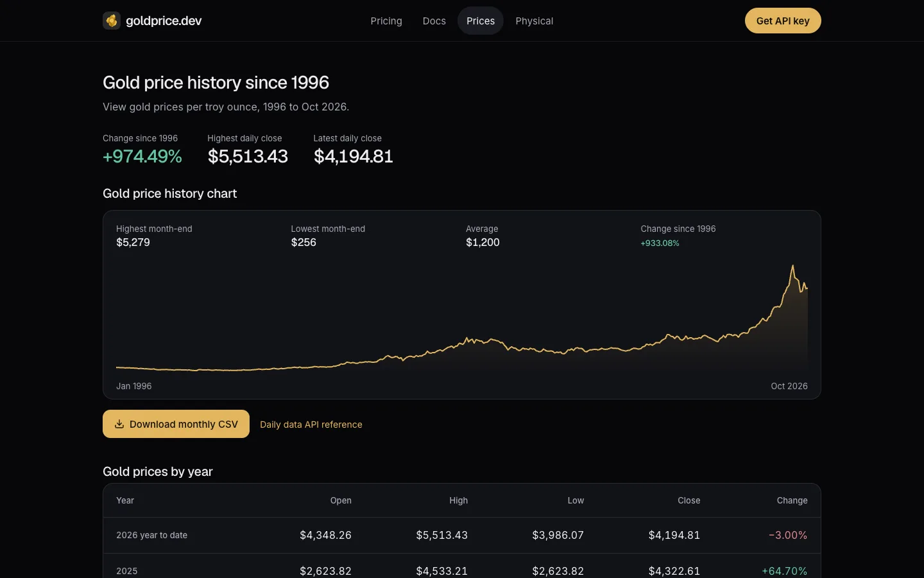Click the Get API key button
Screen dimensions: 924x578
click(x=783, y=21)
